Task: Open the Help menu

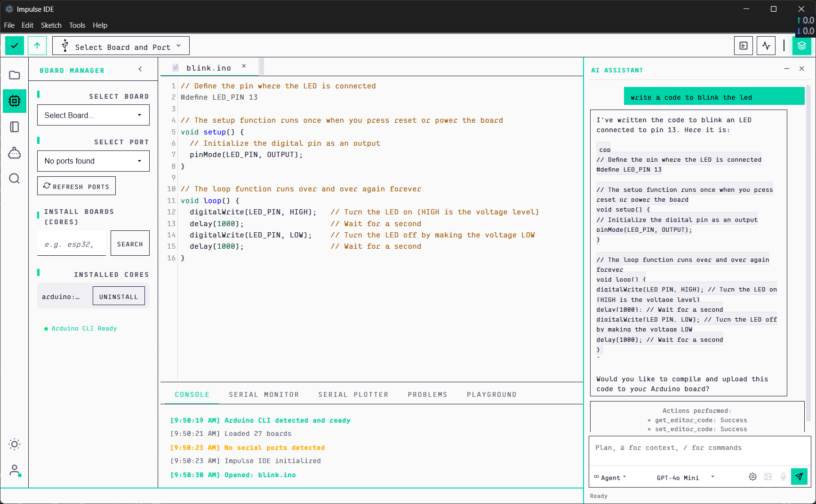Action: tap(100, 25)
